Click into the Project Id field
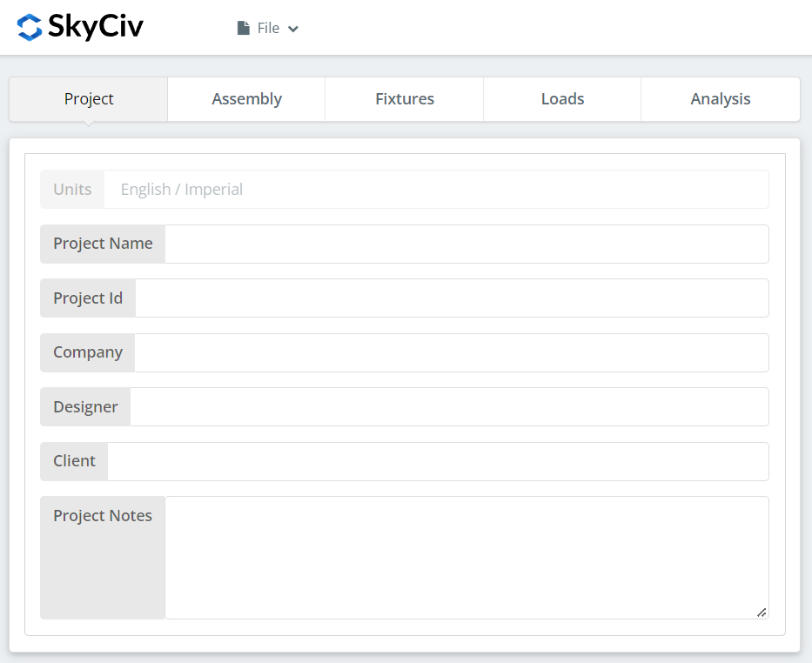The image size is (812, 663). (451, 298)
